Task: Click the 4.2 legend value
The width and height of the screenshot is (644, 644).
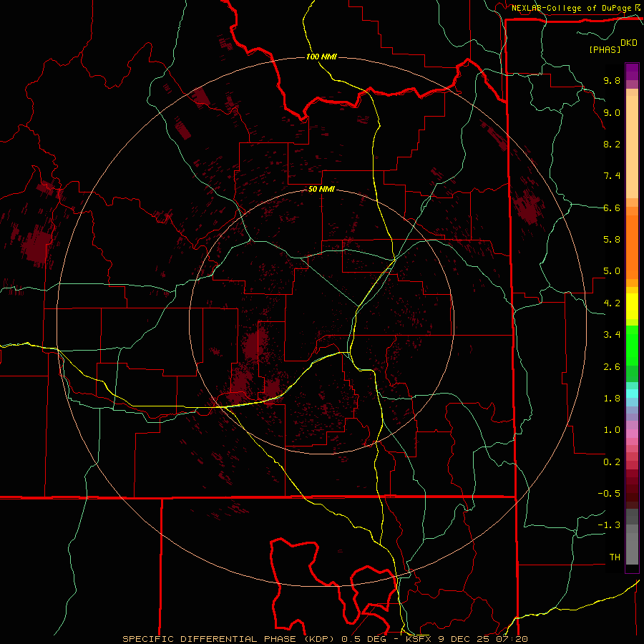Action: (x=612, y=303)
